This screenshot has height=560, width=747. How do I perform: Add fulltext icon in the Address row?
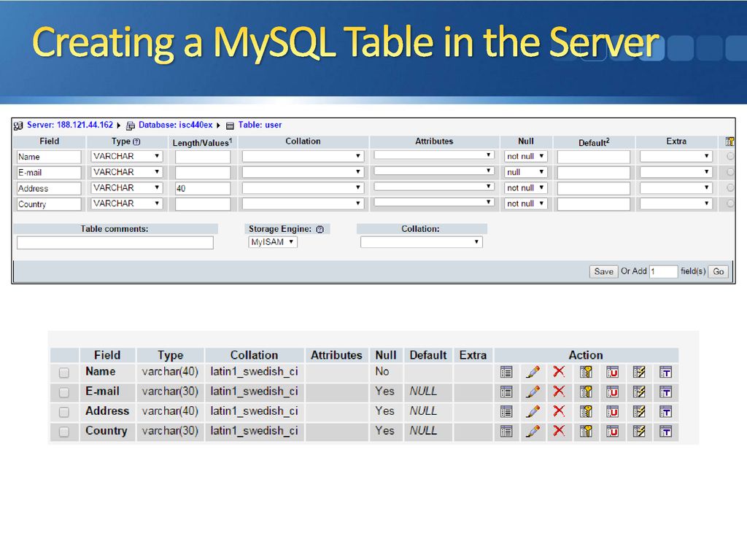[x=665, y=412]
